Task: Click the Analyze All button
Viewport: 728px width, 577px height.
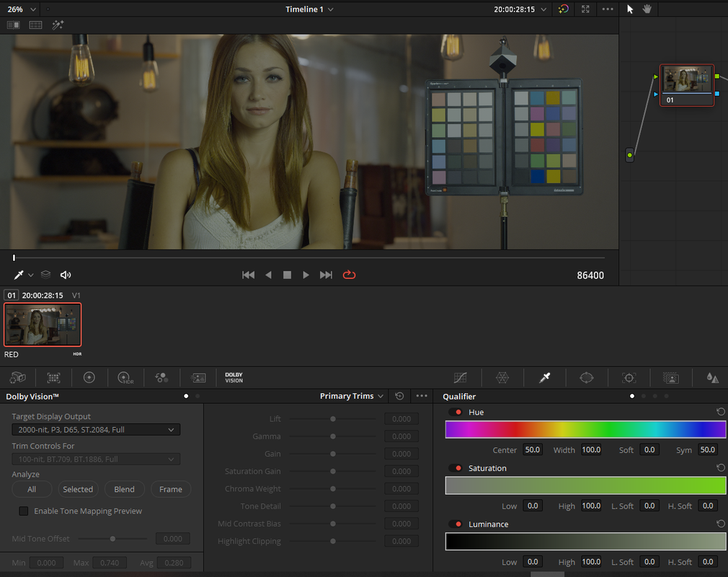Action: click(32, 489)
